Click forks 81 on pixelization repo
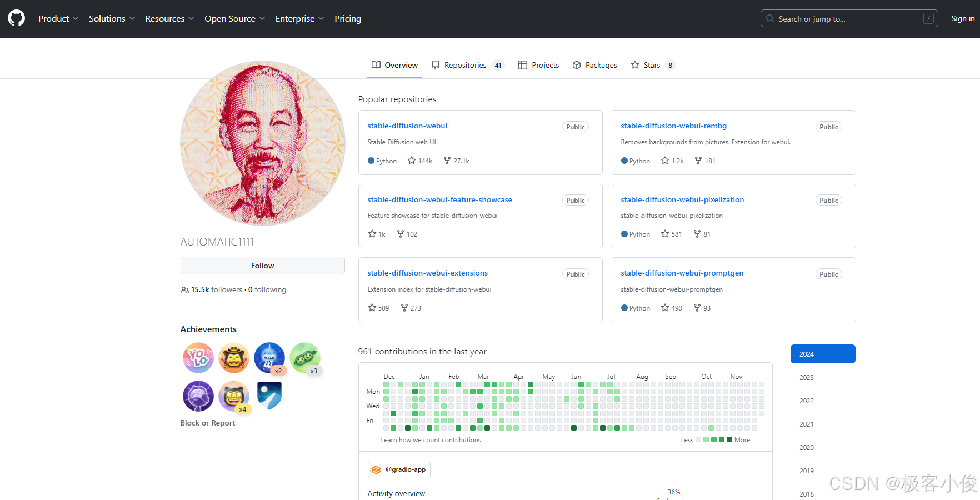Screen dimensions: 980x500 coord(702,234)
